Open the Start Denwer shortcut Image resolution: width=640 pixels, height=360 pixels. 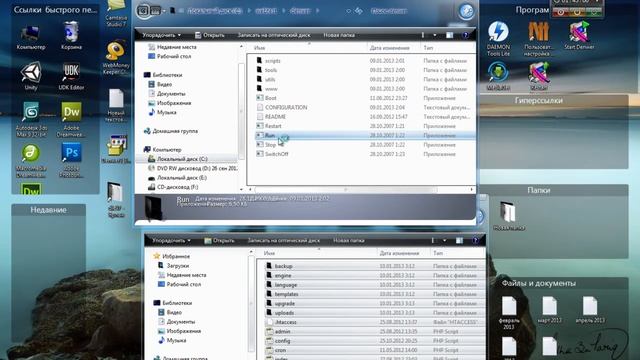point(579,36)
